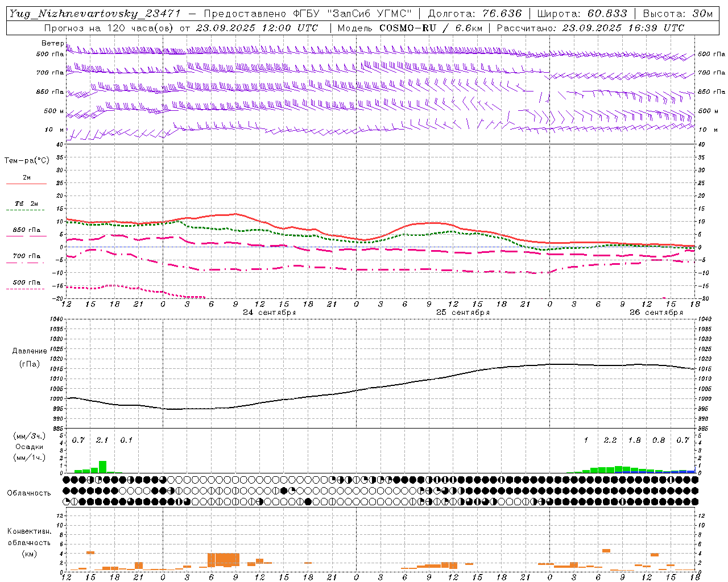Click the Осадки panel label

pyautogui.click(x=29, y=447)
